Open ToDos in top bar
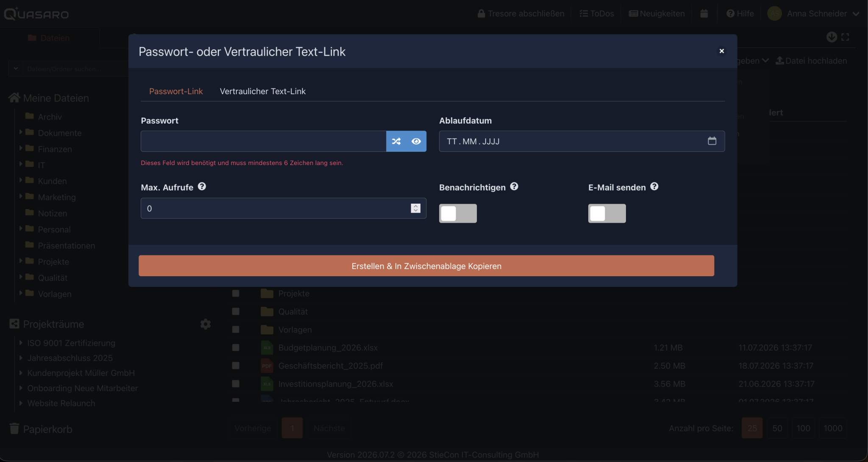This screenshot has width=868, height=462. [x=597, y=14]
